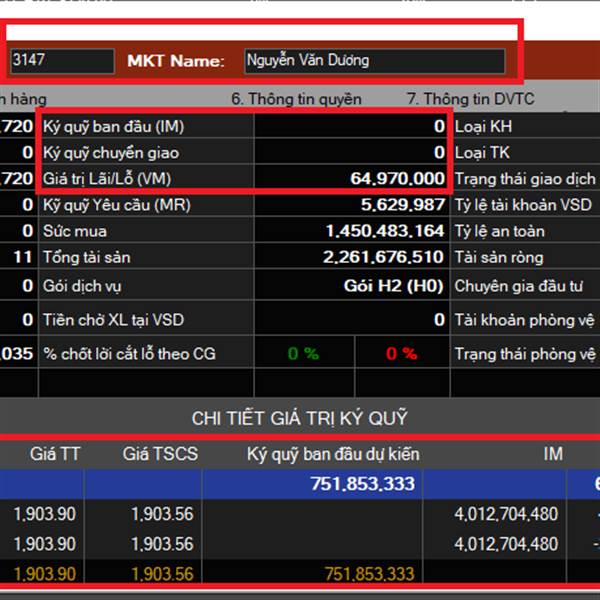Image resolution: width=600 pixels, height=600 pixels.
Task: Select the Sức mua value 1,450,483,164
Action: pyautogui.click(x=384, y=231)
